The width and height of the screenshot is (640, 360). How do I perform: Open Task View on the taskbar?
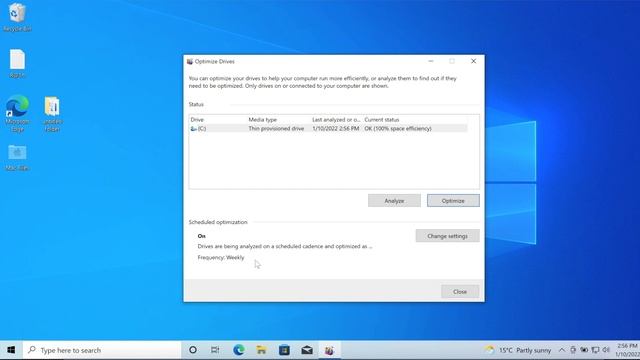coord(215,350)
